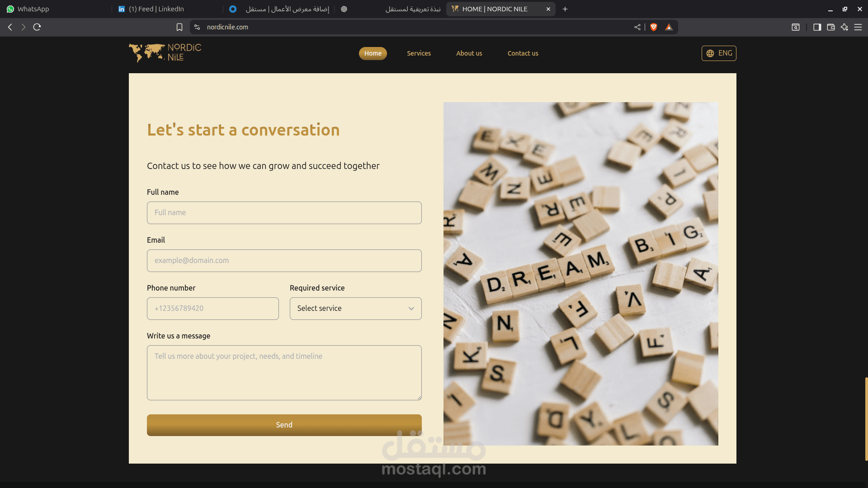Click the Scrabble tiles DREAM BIG image
This screenshot has width=868, height=488.
(x=580, y=274)
